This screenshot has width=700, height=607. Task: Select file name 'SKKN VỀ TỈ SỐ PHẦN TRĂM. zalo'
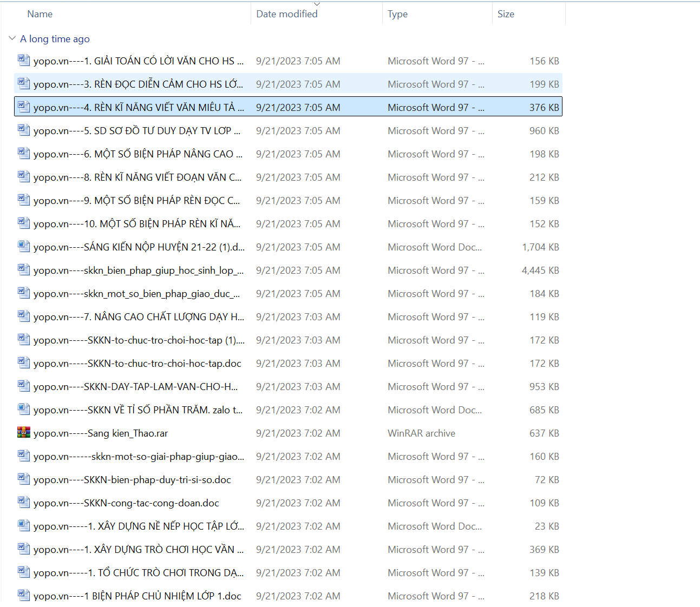(x=138, y=410)
